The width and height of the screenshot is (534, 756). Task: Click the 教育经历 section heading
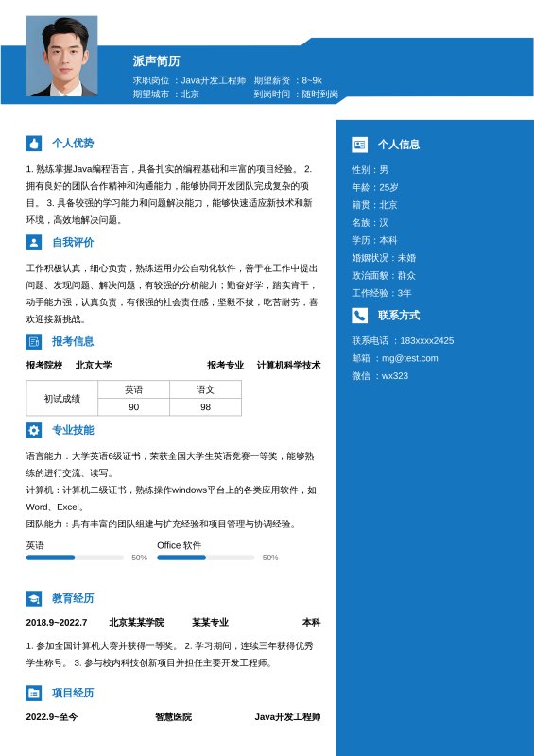coord(73,598)
